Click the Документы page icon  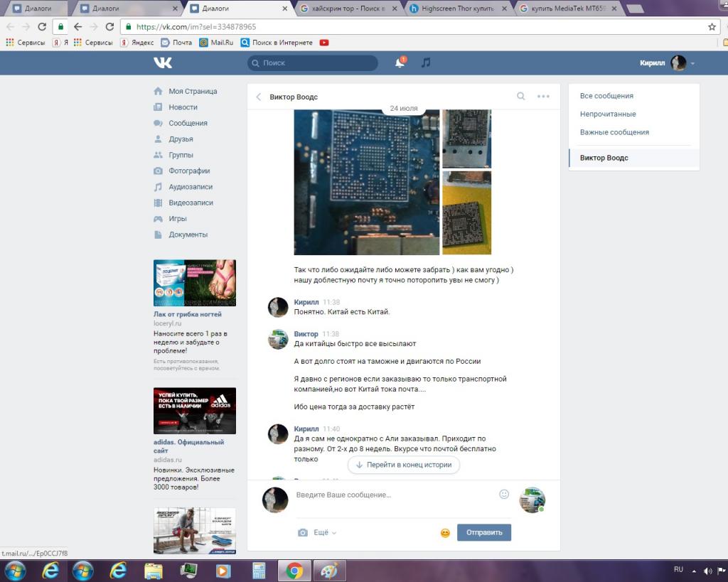click(x=158, y=235)
